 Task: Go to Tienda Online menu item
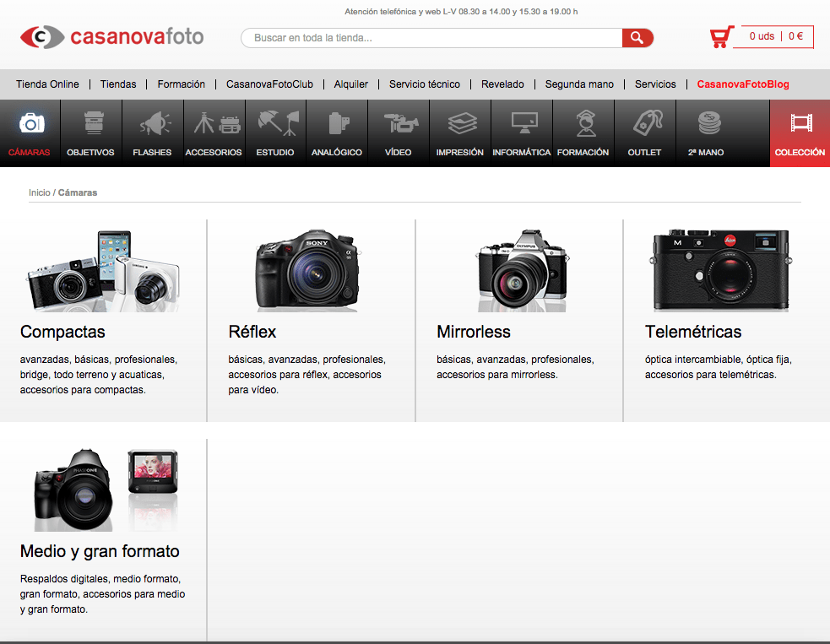47,84
